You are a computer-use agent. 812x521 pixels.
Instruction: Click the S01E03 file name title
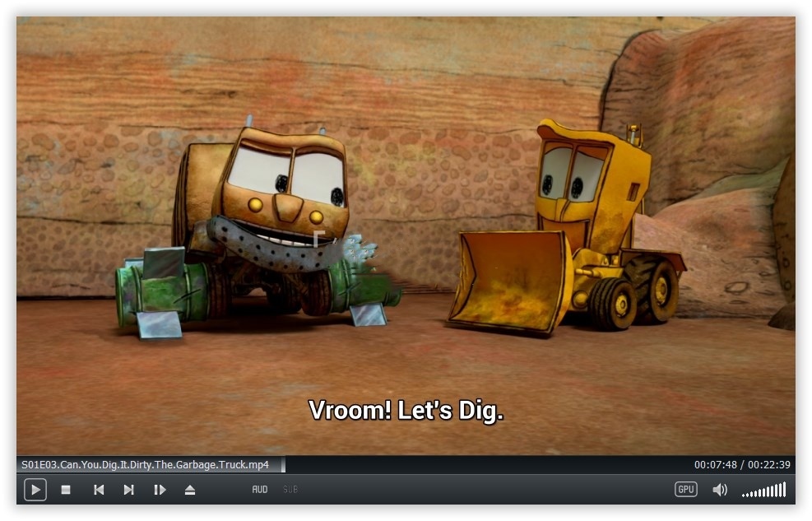tap(145, 464)
